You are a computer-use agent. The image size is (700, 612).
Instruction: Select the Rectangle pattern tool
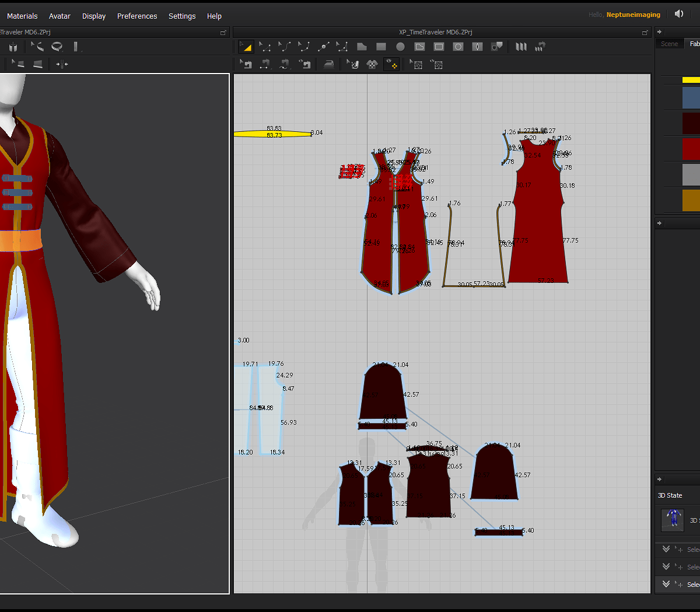tap(381, 47)
